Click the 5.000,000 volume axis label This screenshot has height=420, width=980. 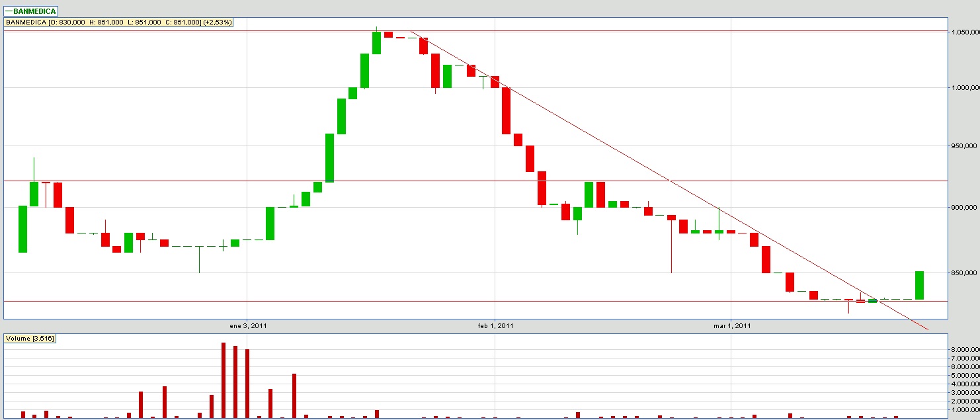(965, 375)
